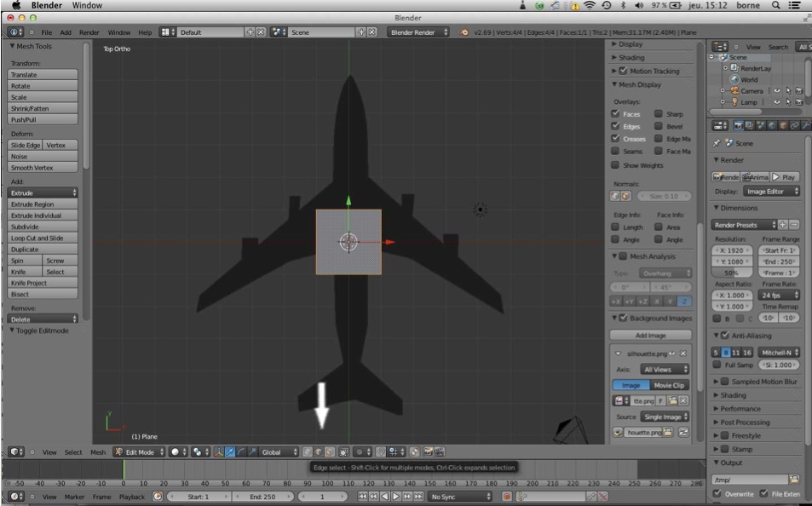
Task: Select Edge select mode icon
Action: 319,451
